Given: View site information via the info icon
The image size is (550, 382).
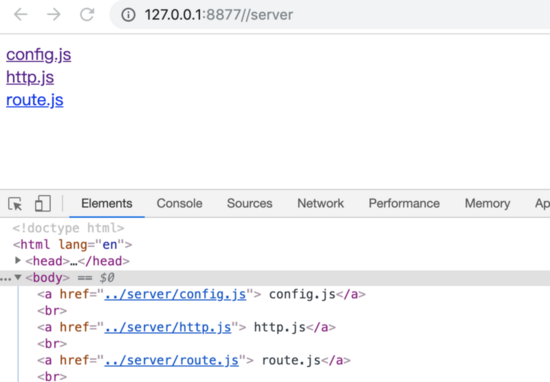Looking at the screenshot, I should pos(128,15).
